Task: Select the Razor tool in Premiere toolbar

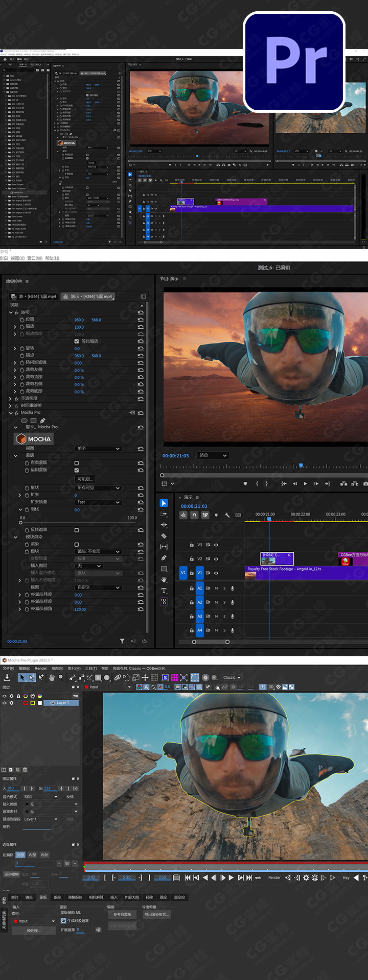Action: point(164,536)
